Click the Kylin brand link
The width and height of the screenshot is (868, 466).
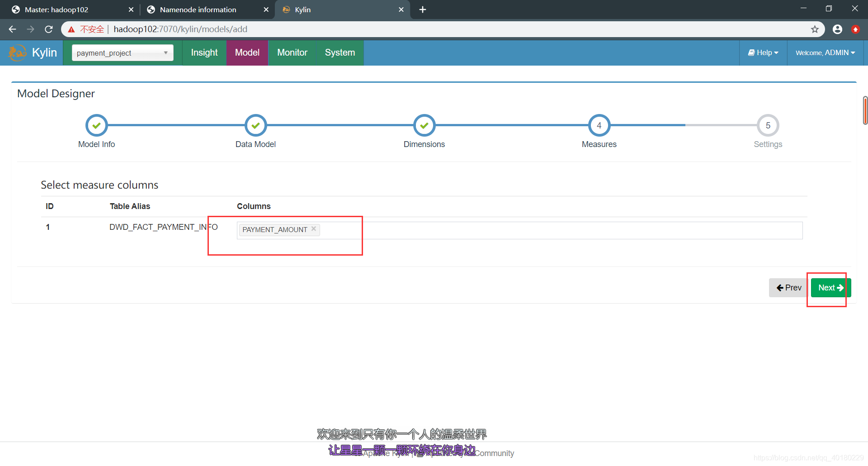pyautogui.click(x=44, y=53)
